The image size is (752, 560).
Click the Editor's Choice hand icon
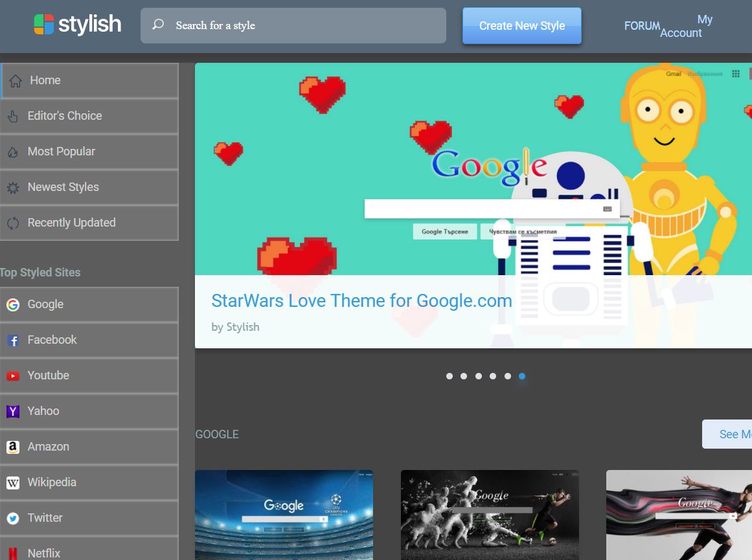point(13,116)
